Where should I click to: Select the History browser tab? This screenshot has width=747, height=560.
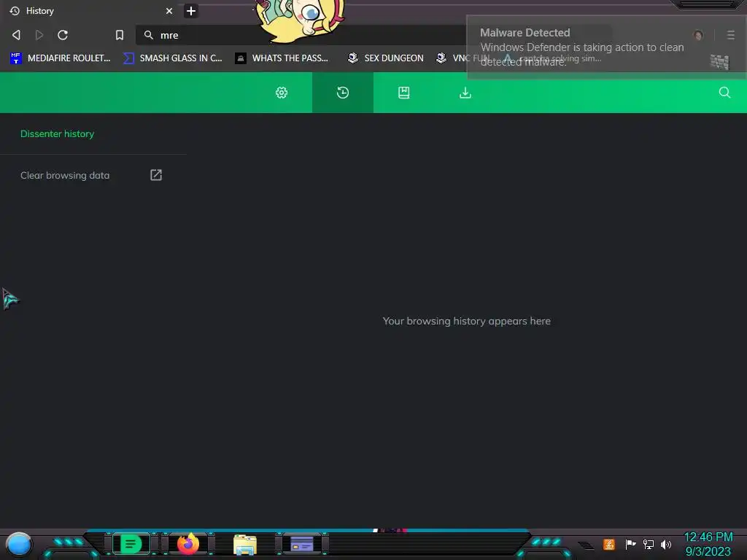(x=90, y=11)
